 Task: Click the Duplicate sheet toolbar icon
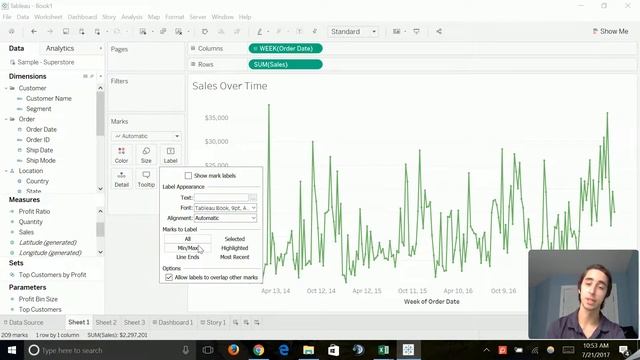pos(163,31)
